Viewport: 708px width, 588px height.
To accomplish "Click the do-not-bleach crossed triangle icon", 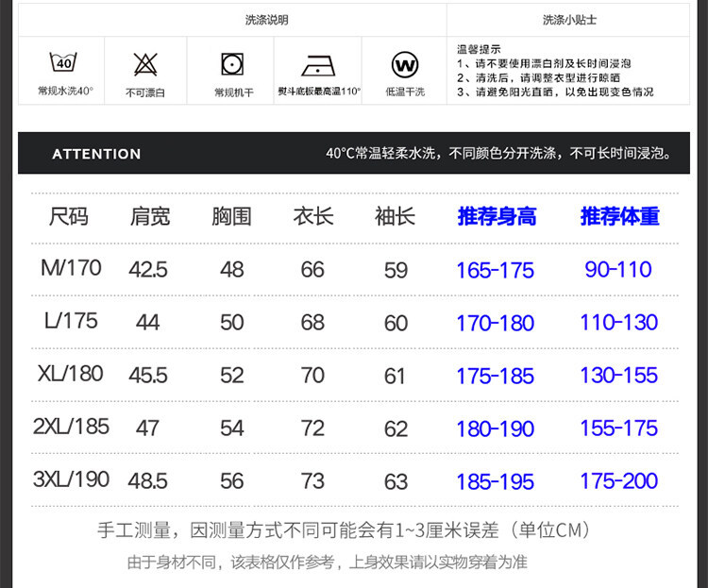I will click(145, 64).
